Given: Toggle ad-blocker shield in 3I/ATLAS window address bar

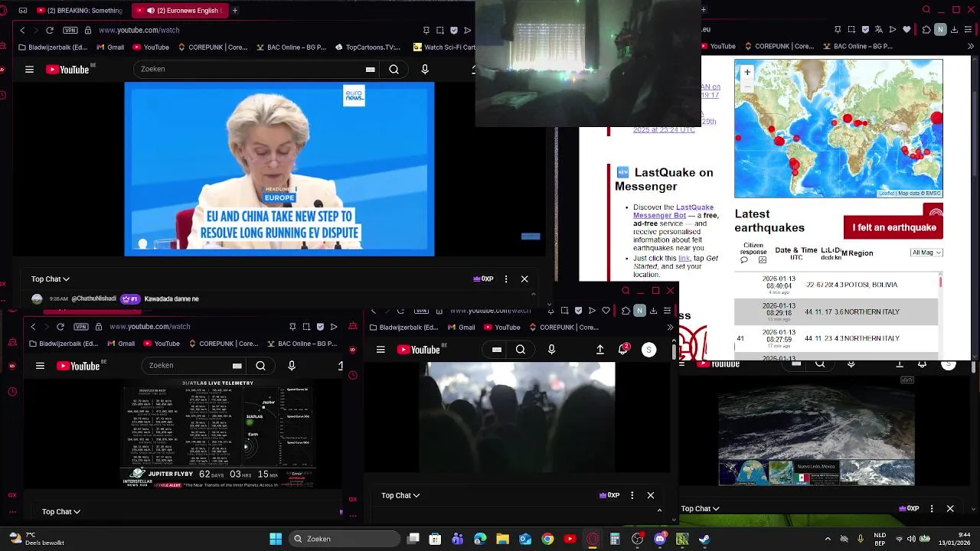Looking at the screenshot, I should [320, 327].
